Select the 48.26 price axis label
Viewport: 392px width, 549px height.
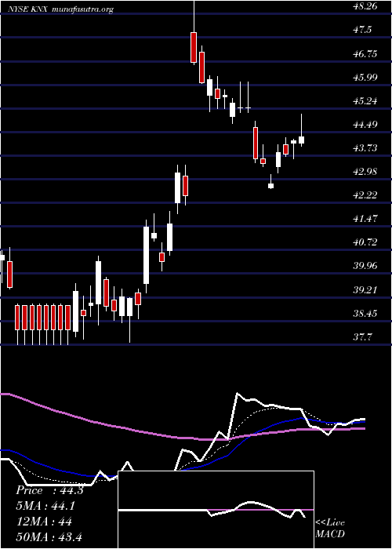[365, 6]
